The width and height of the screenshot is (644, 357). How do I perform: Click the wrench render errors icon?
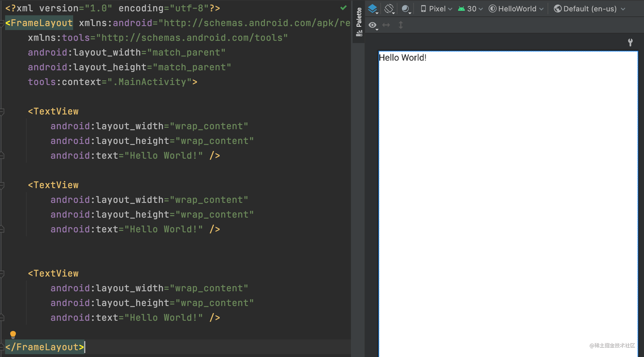(630, 42)
